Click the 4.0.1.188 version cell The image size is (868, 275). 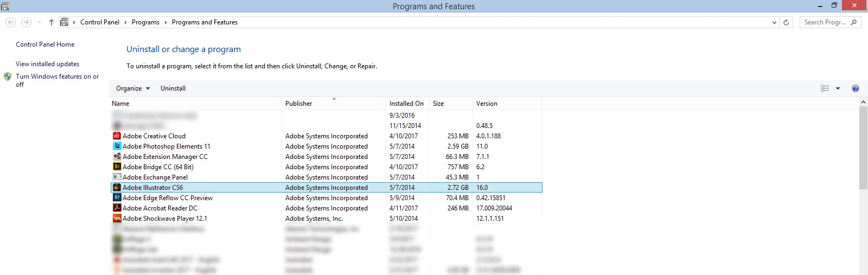(x=488, y=136)
